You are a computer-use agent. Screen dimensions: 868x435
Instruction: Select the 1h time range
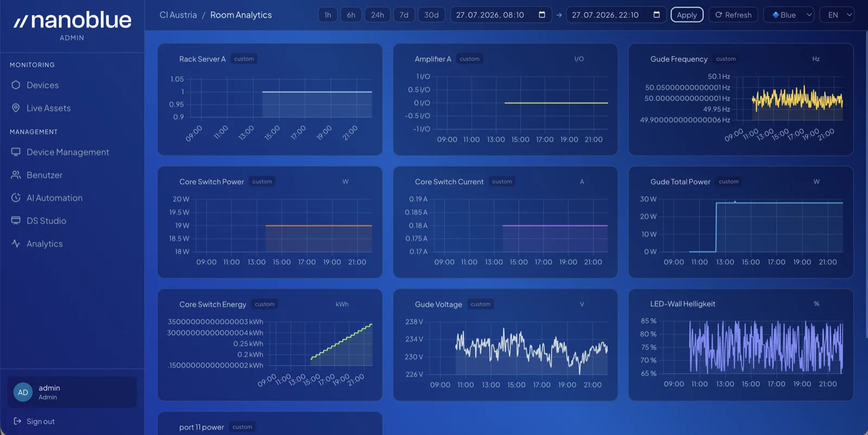[328, 15]
